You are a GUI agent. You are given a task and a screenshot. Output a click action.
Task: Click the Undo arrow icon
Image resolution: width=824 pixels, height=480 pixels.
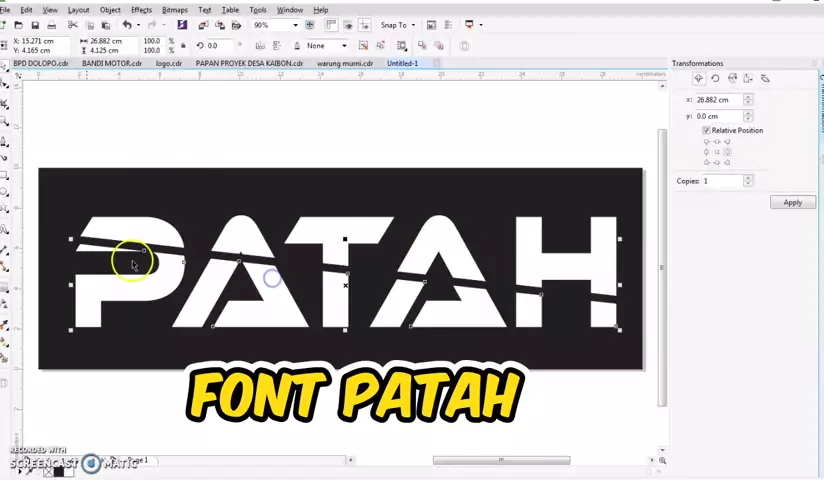(127, 25)
